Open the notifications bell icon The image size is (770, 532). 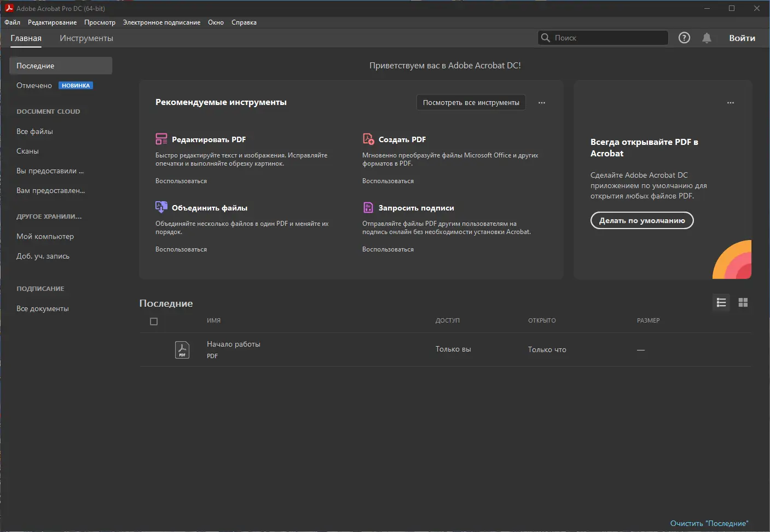[707, 38]
